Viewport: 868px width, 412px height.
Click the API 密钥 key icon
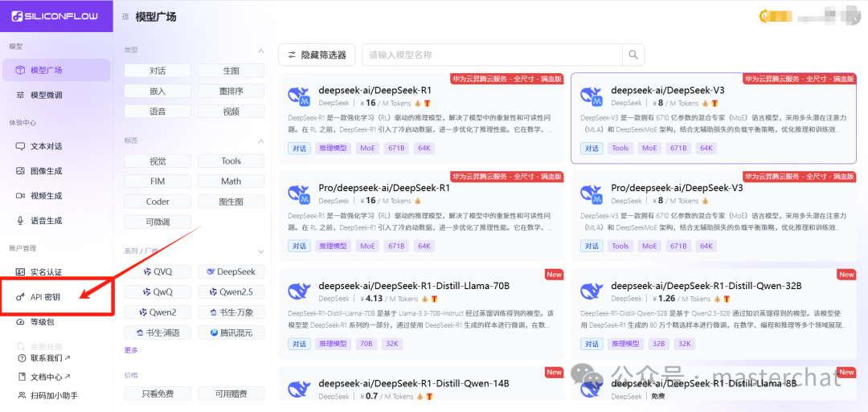click(x=20, y=297)
